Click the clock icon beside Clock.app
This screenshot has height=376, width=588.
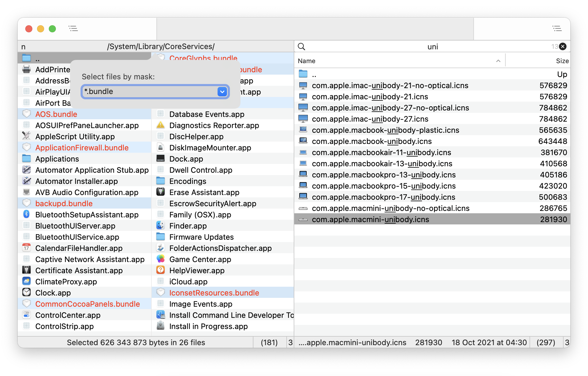[26, 292]
